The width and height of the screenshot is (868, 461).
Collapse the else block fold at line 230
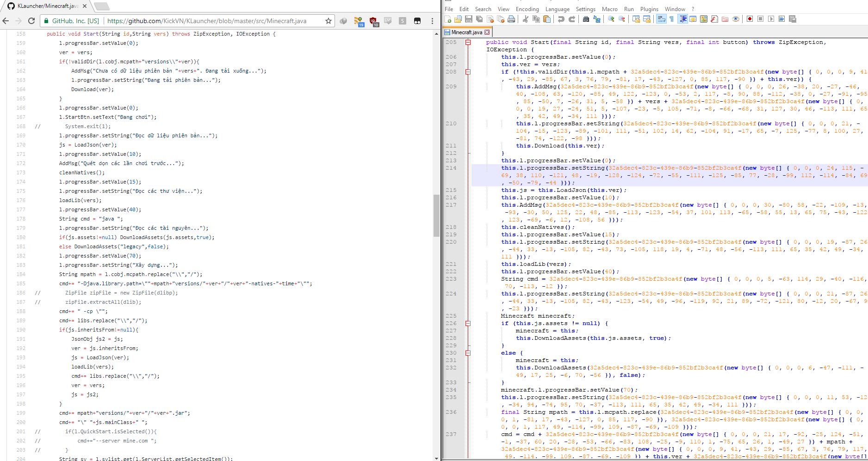point(468,353)
